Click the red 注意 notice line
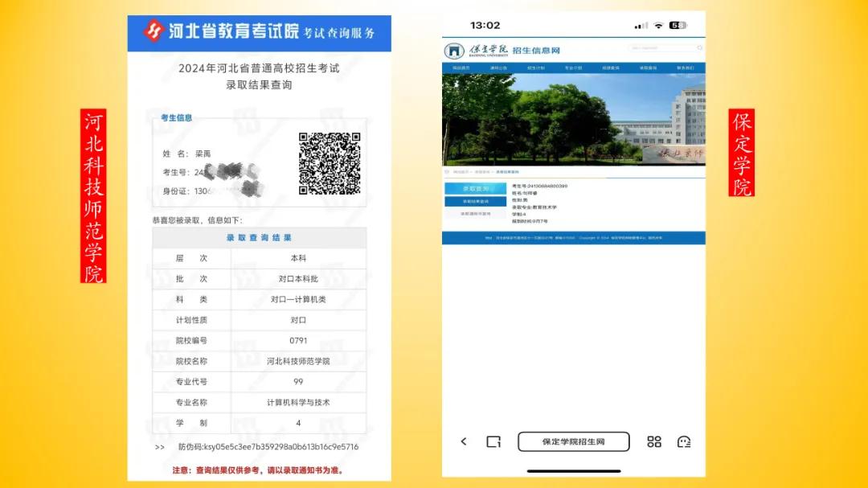The width and height of the screenshot is (868, 488). coord(259,470)
